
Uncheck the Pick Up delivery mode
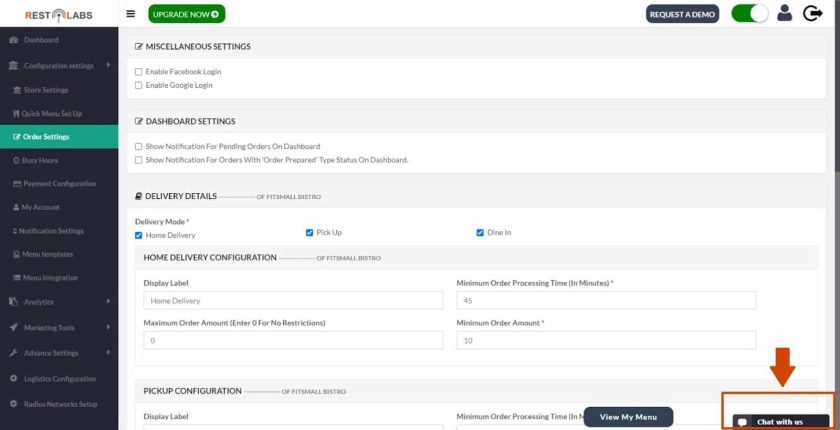coord(309,232)
